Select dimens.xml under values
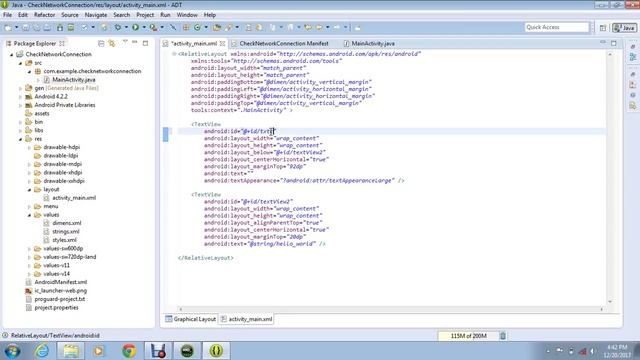This screenshot has width=640, height=360. tap(67, 223)
